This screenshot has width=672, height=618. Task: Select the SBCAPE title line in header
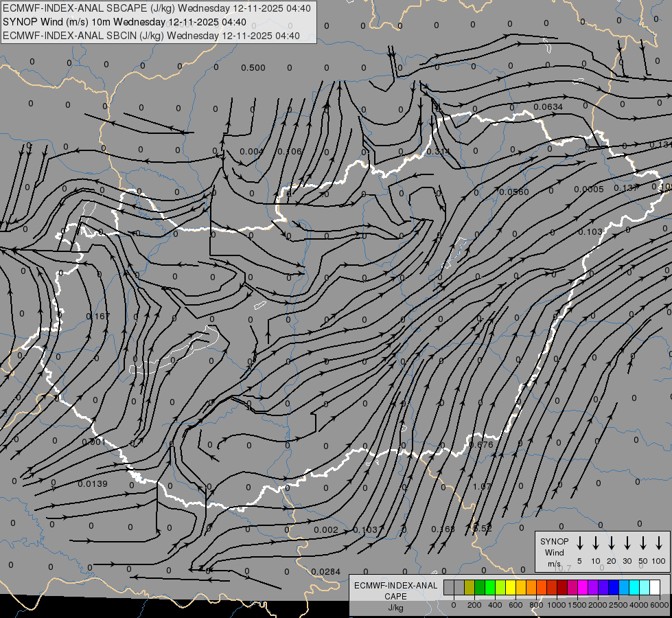(x=157, y=8)
